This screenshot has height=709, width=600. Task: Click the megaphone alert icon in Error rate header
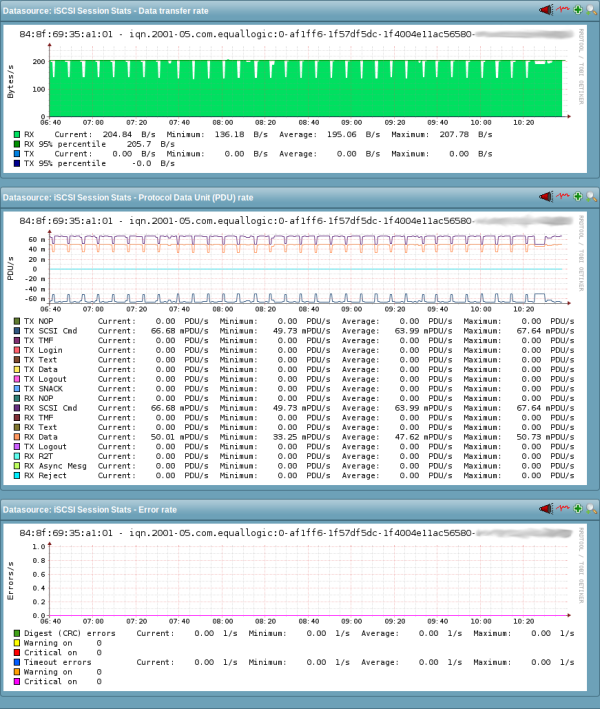pos(546,509)
